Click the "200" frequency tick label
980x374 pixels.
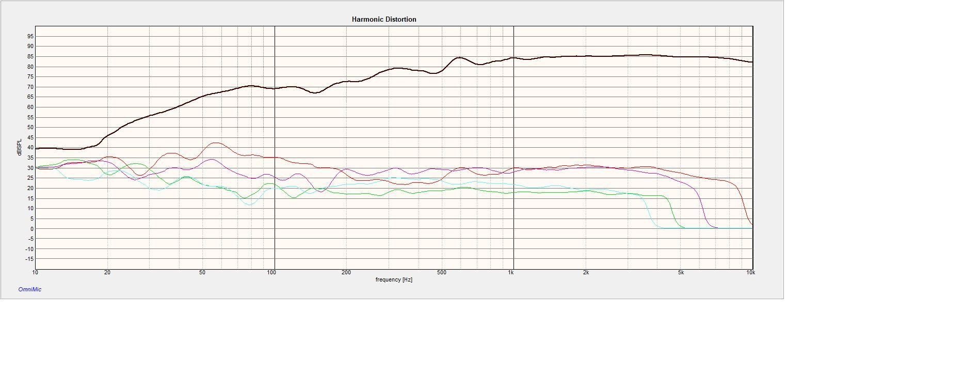pyautogui.click(x=346, y=273)
